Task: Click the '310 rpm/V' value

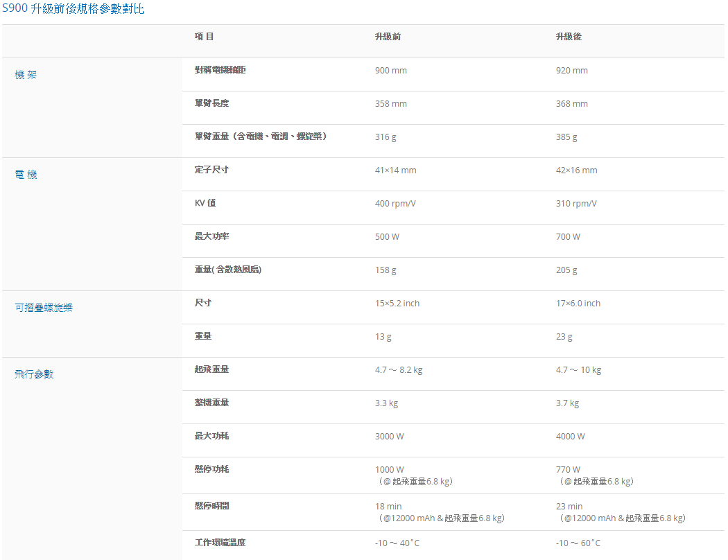Action: point(577,204)
